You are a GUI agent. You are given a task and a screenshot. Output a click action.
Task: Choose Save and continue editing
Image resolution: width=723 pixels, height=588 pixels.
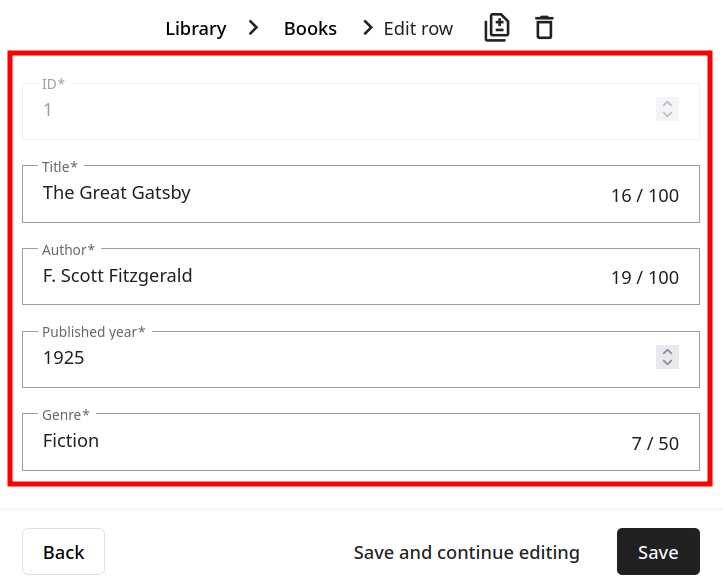click(466, 553)
